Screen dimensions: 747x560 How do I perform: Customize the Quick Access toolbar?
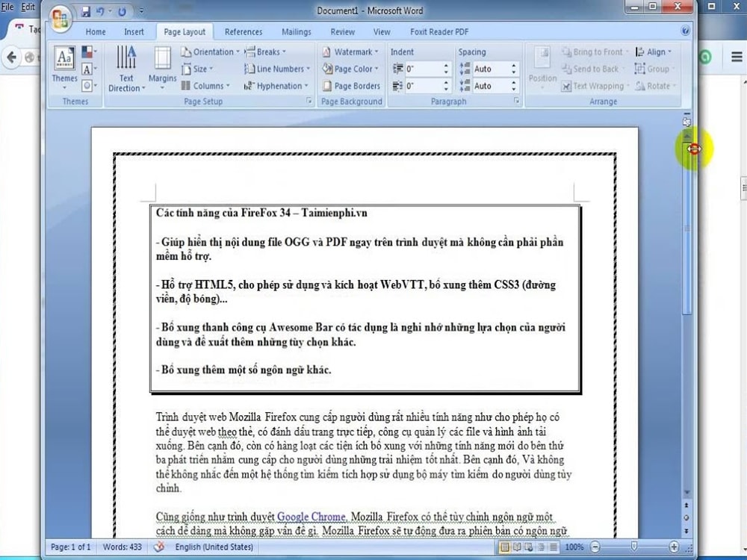pos(141,11)
